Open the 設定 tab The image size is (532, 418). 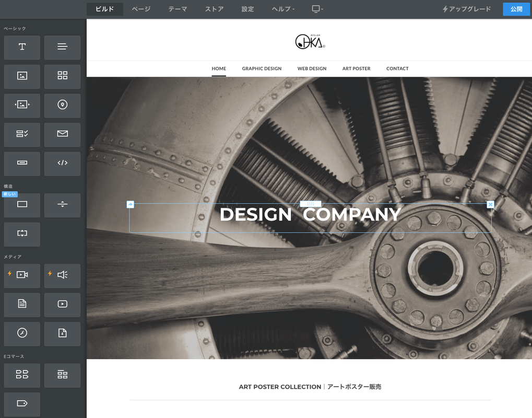tap(247, 9)
